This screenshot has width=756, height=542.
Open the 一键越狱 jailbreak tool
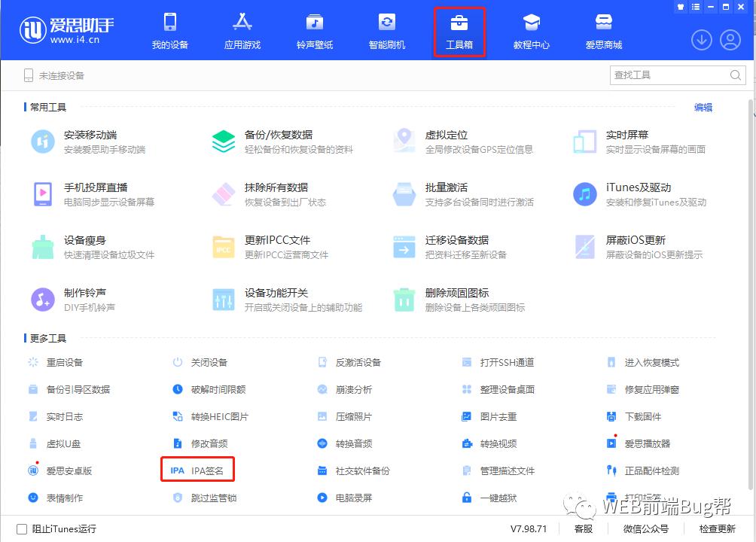497,498
